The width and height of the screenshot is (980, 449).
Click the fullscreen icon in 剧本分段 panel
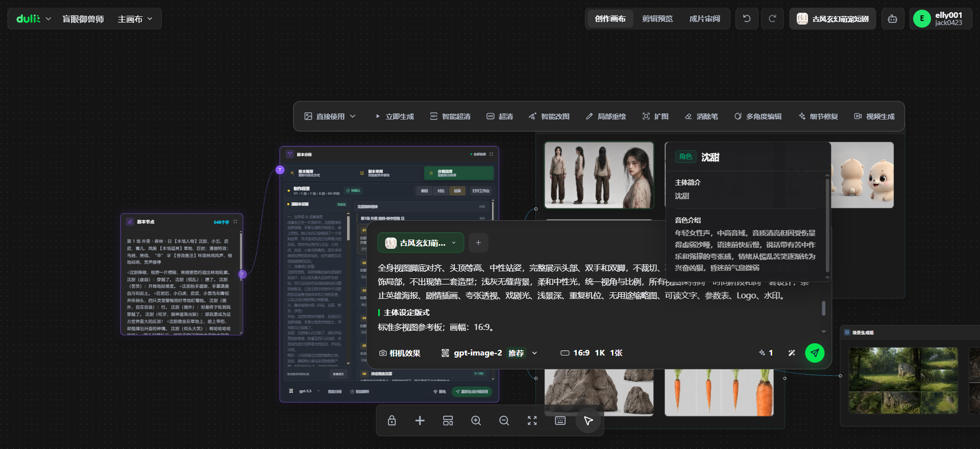tap(491, 154)
